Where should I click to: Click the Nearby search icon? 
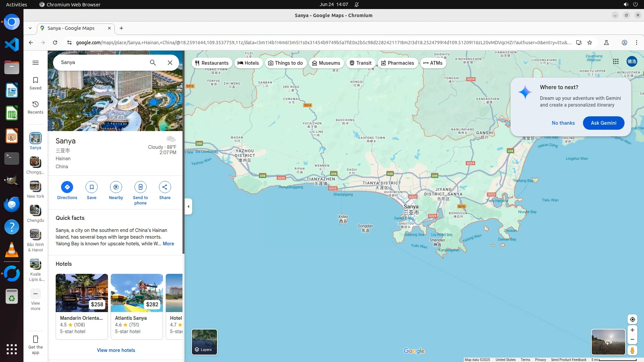click(x=116, y=187)
